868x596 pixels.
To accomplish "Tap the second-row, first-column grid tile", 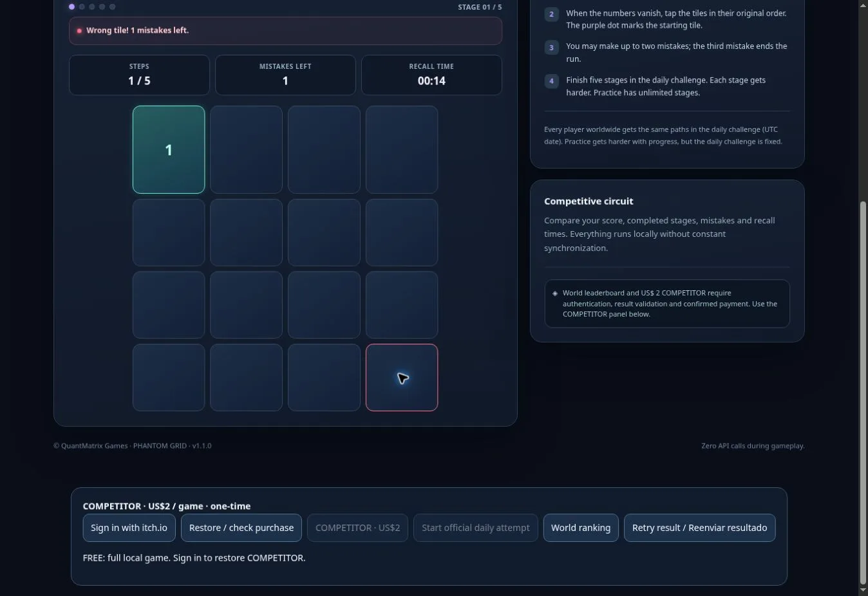I will point(169,232).
